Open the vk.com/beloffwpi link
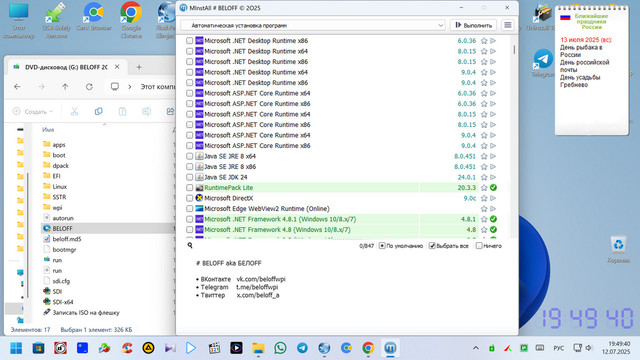Image resolution: width=640 pixels, height=360 pixels. point(261,279)
